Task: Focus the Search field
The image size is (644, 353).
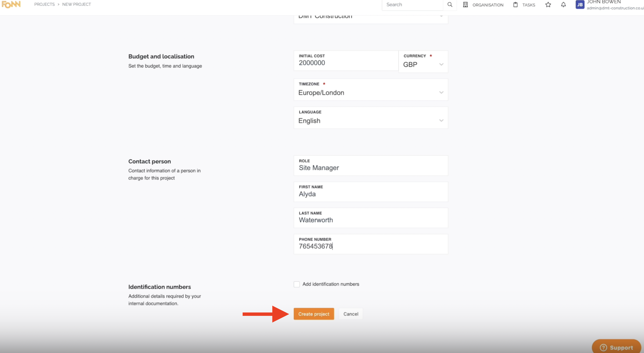Action: [412, 5]
